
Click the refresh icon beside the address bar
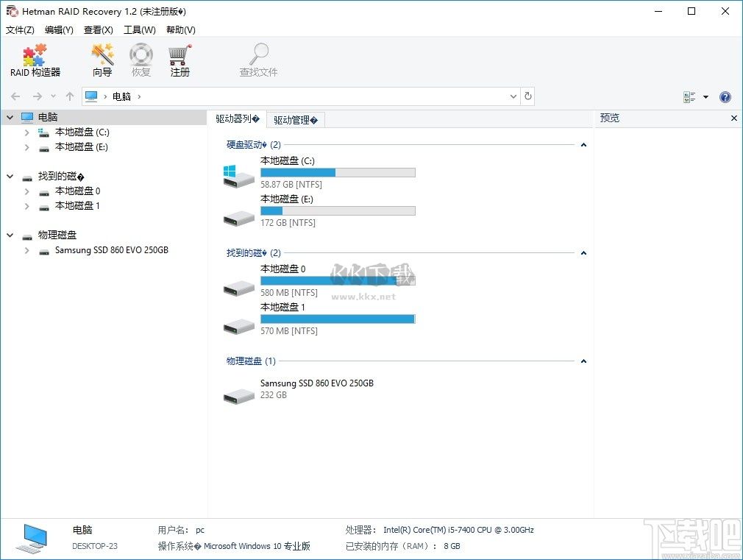click(x=528, y=96)
